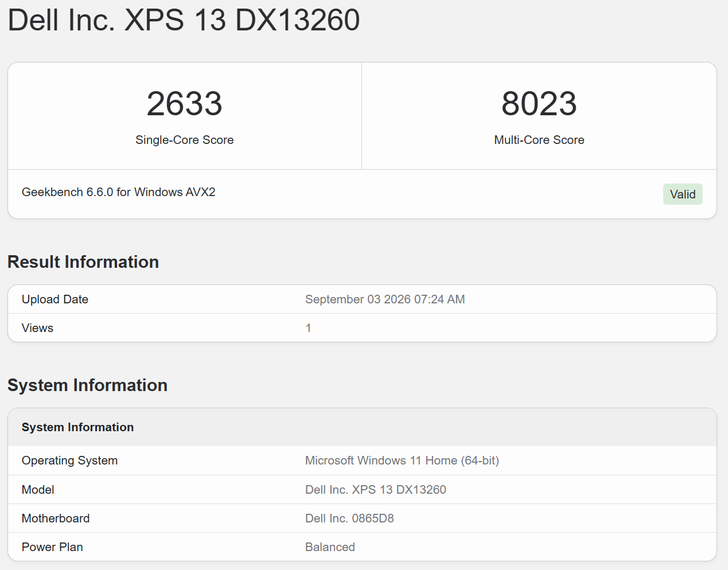The height and width of the screenshot is (570, 728).
Task: Select the Power Plan label
Action: pos(52,547)
